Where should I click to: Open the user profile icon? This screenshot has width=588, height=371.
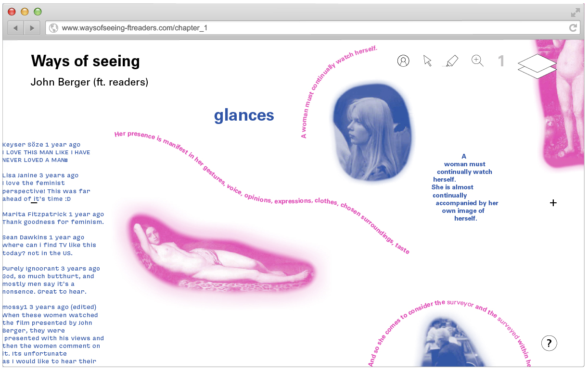[403, 61]
